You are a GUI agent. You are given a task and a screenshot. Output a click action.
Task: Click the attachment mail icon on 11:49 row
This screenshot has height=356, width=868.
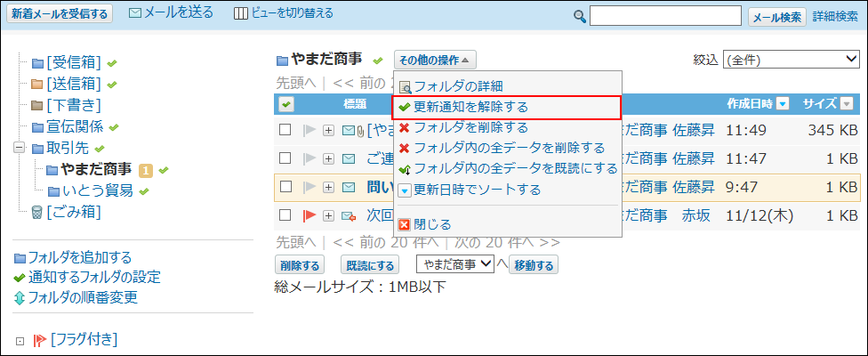(x=352, y=131)
